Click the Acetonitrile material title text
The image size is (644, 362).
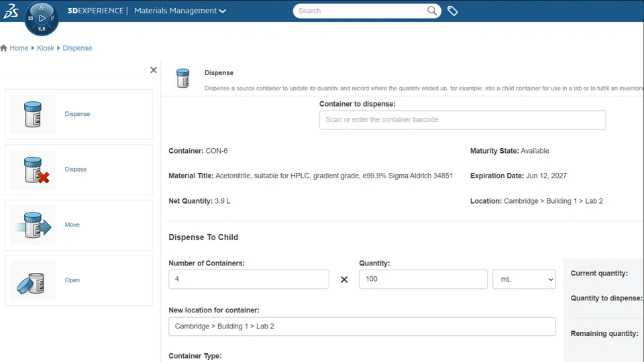334,176
